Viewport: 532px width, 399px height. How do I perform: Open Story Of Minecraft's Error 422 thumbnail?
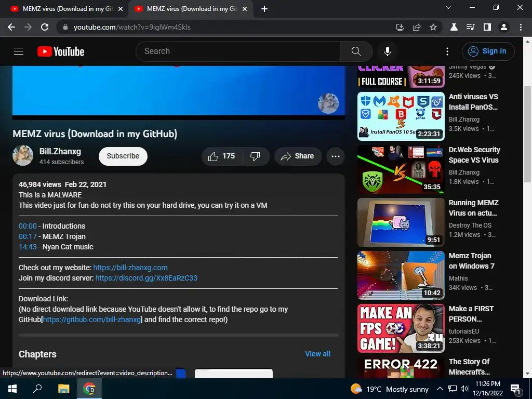[x=401, y=367]
